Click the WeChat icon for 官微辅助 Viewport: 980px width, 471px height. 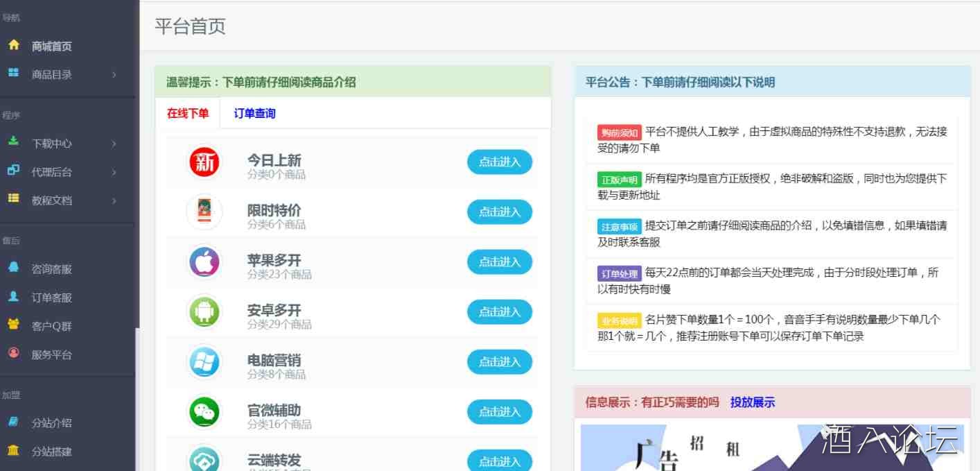point(204,412)
